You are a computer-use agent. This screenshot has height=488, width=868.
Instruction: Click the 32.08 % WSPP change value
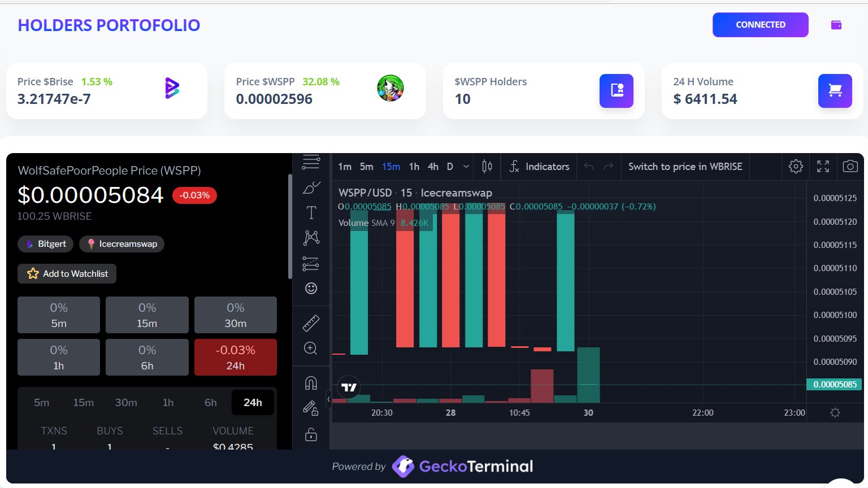click(321, 82)
